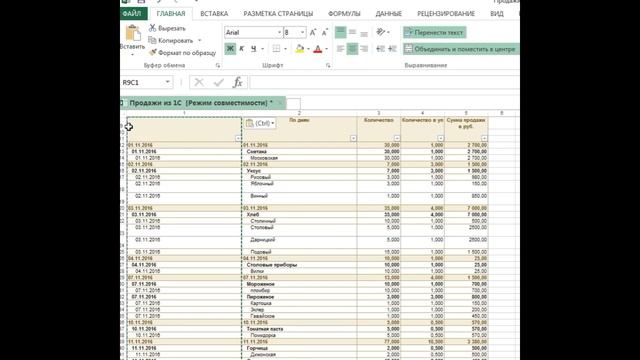Open filter dropdown of Сумма продажи column
The height and width of the screenshot is (360, 640).
[484, 138]
